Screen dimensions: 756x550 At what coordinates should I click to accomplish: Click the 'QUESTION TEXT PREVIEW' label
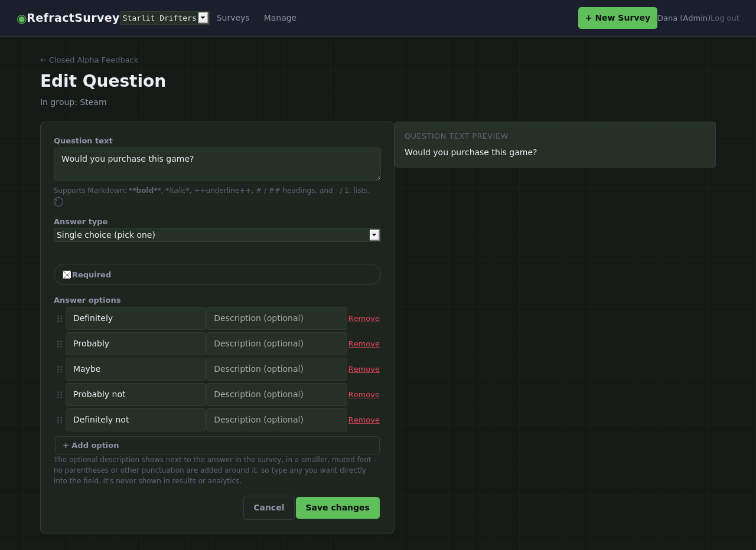point(457,136)
